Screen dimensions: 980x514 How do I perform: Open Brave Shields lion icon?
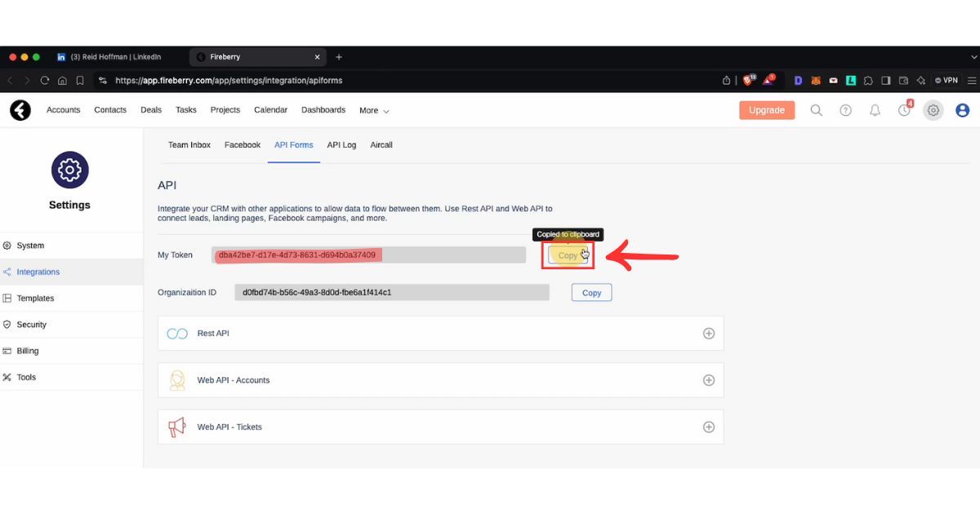pyautogui.click(x=748, y=80)
